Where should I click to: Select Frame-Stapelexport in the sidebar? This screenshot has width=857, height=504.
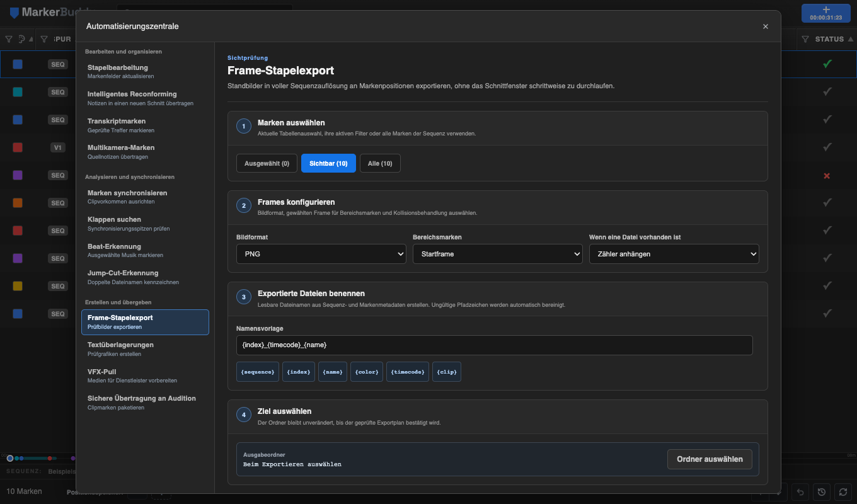click(145, 322)
